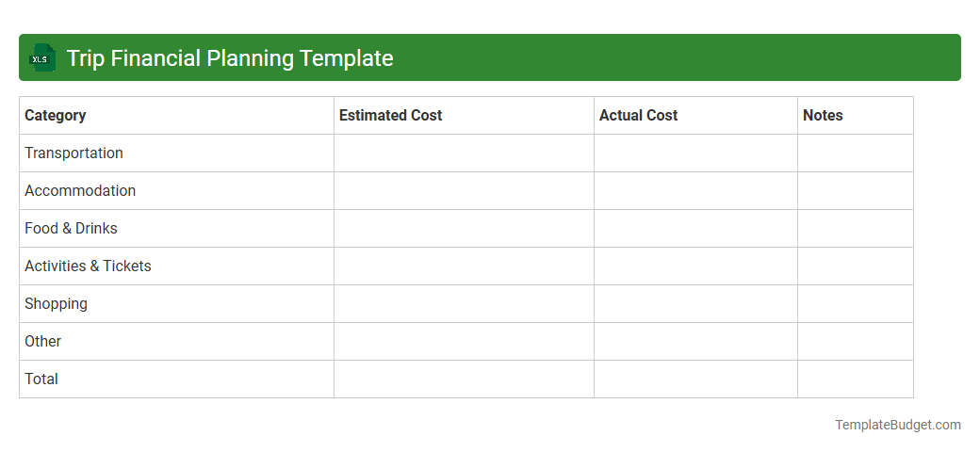The width and height of the screenshot is (980, 452).
Task: Click Notes cell for Activities & Tickets
Action: 856,266
